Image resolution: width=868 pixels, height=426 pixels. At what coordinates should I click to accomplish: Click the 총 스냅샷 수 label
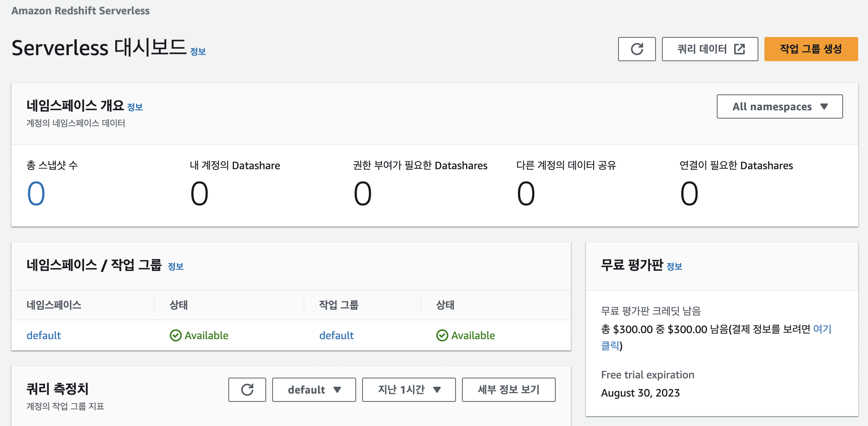click(x=52, y=165)
